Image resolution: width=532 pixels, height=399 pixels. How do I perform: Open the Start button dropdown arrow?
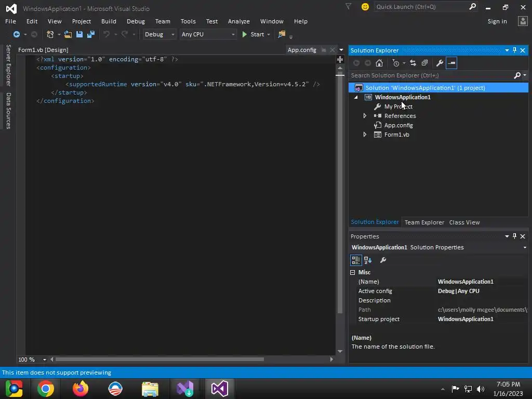click(269, 34)
